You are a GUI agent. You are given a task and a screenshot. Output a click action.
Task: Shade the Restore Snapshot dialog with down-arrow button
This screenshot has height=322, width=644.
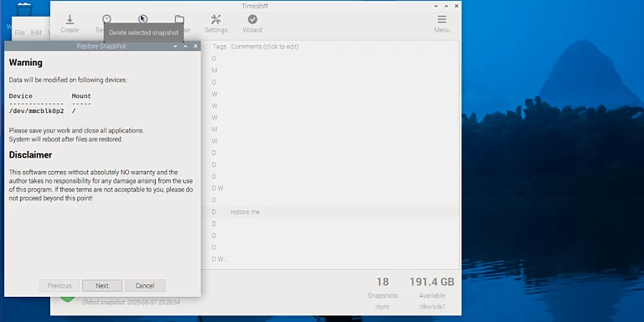(175, 46)
